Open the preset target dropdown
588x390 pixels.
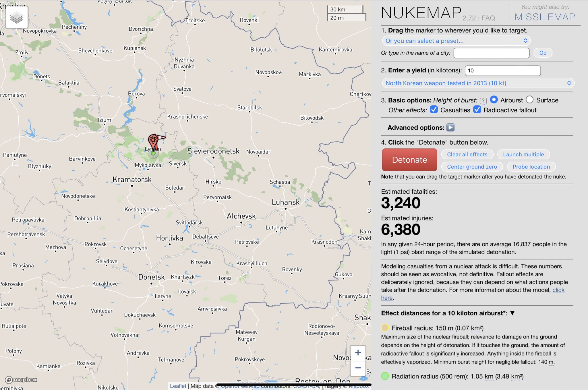(x=456, y=41)
